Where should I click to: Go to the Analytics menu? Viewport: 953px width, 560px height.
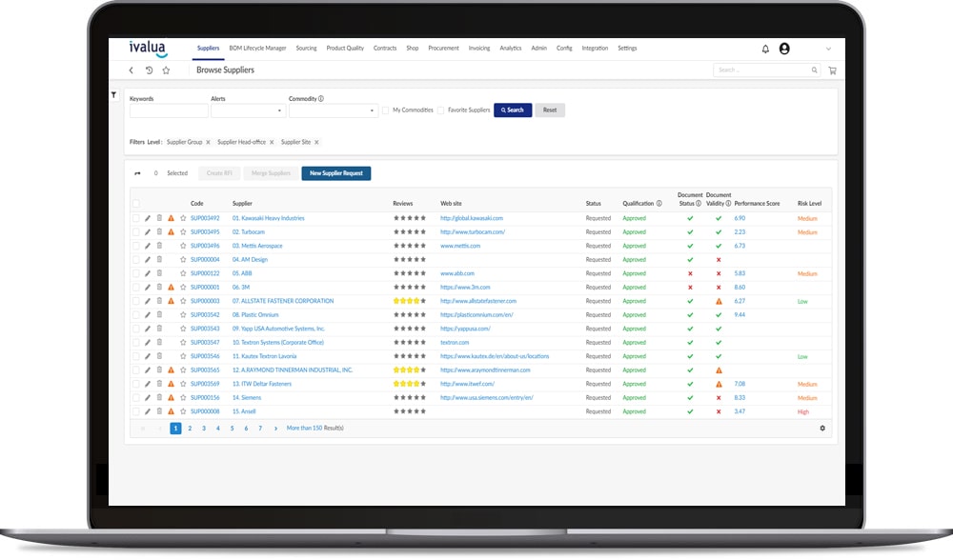click(511, 48)
